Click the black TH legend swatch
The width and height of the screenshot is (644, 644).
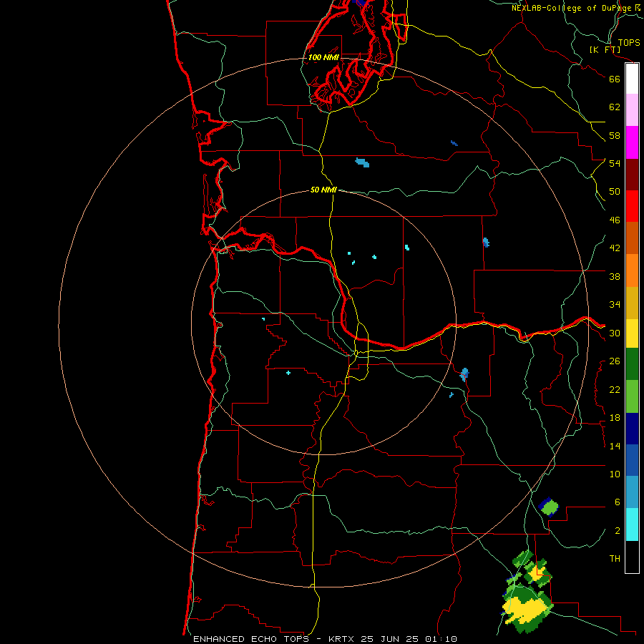click(632, 557)
